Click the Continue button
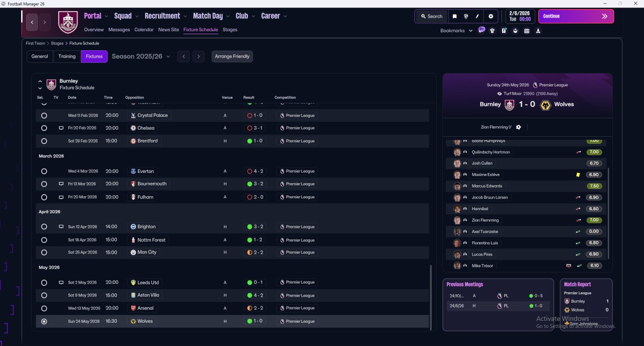Image resolution: width=644 pixels, height=346 pixels. [576, 16]
